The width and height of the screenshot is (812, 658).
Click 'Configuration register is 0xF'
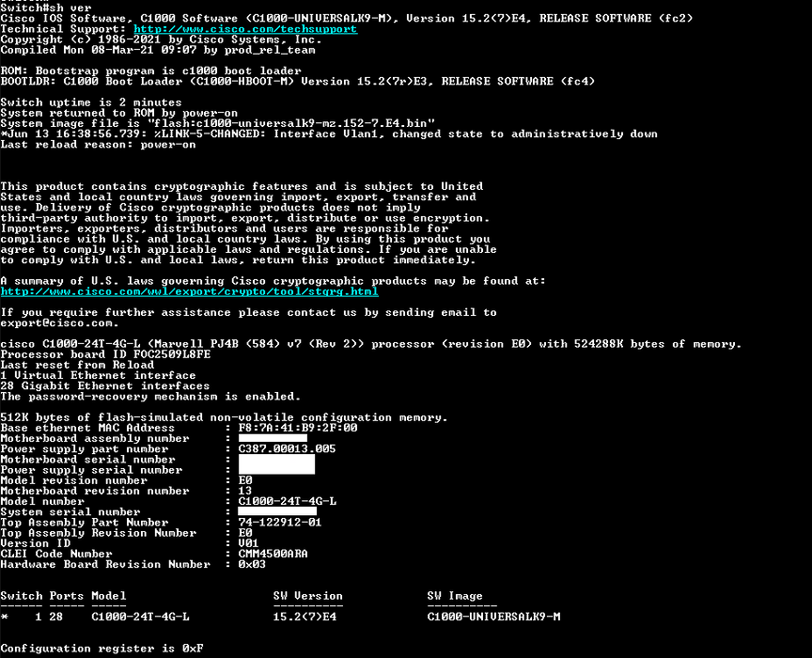click(102, 649)
